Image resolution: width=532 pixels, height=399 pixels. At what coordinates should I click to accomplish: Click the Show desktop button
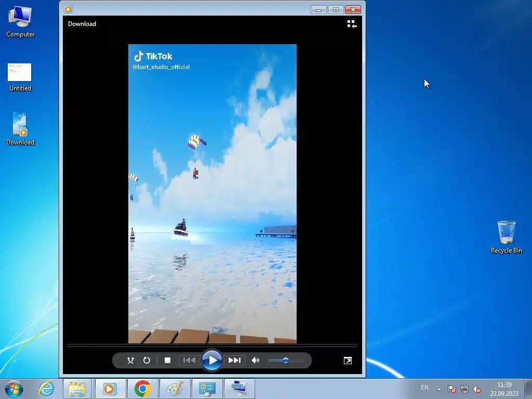tap(528, 389)
